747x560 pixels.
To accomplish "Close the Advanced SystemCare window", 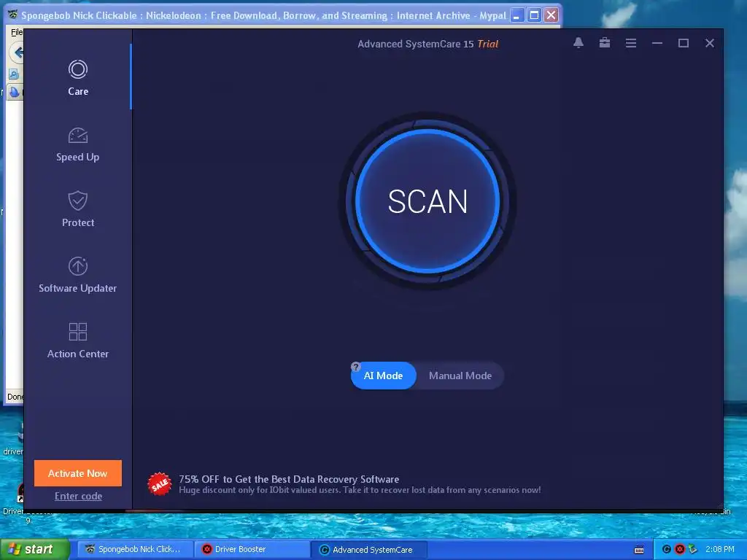I will (x=709, y=43).
